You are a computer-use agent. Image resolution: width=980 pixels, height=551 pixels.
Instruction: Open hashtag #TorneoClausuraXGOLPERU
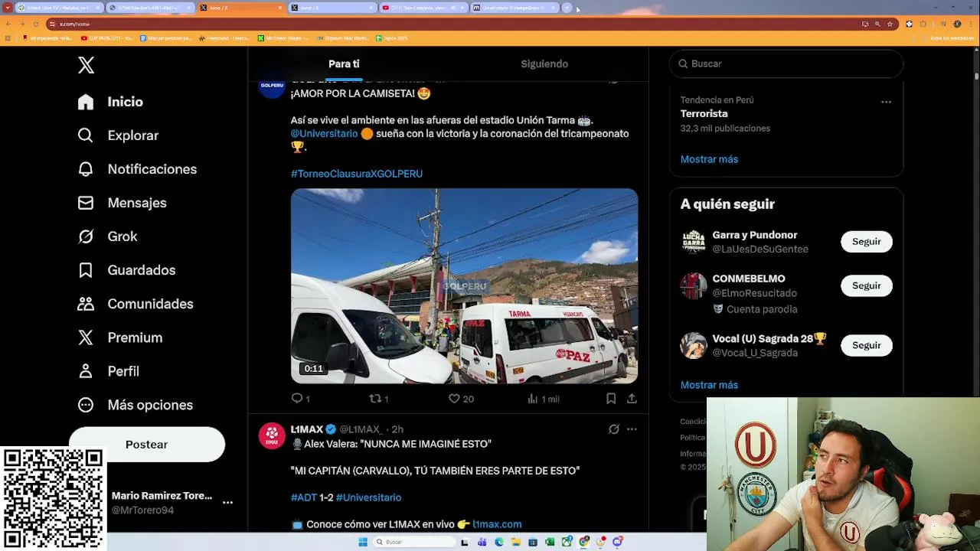tap(357, 174)
